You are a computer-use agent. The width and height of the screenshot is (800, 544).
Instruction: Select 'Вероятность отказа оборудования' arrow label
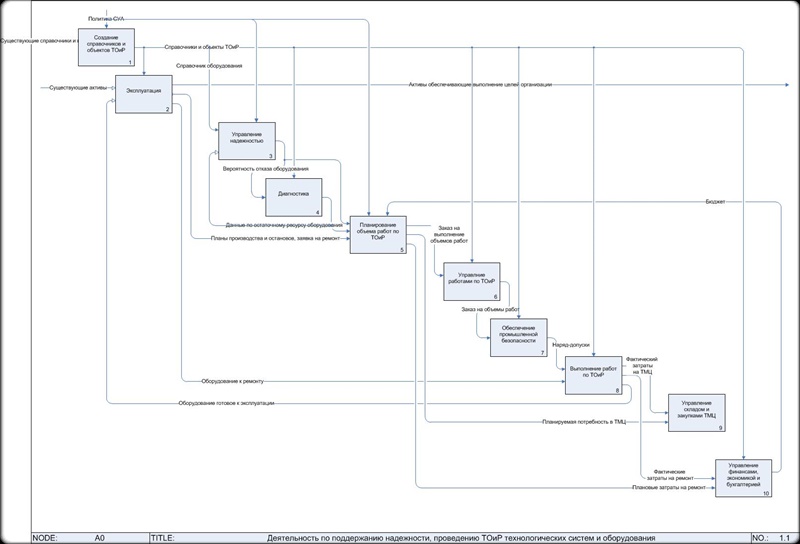265,169
